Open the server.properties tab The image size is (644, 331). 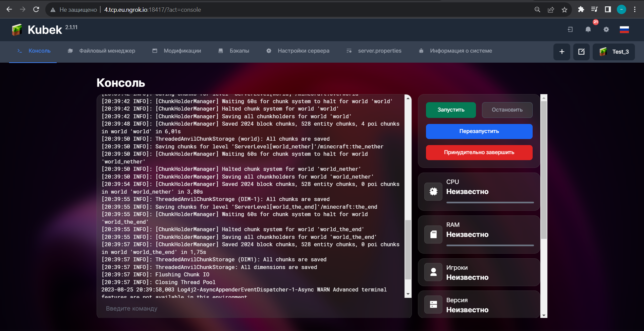(x=380, y=51)
